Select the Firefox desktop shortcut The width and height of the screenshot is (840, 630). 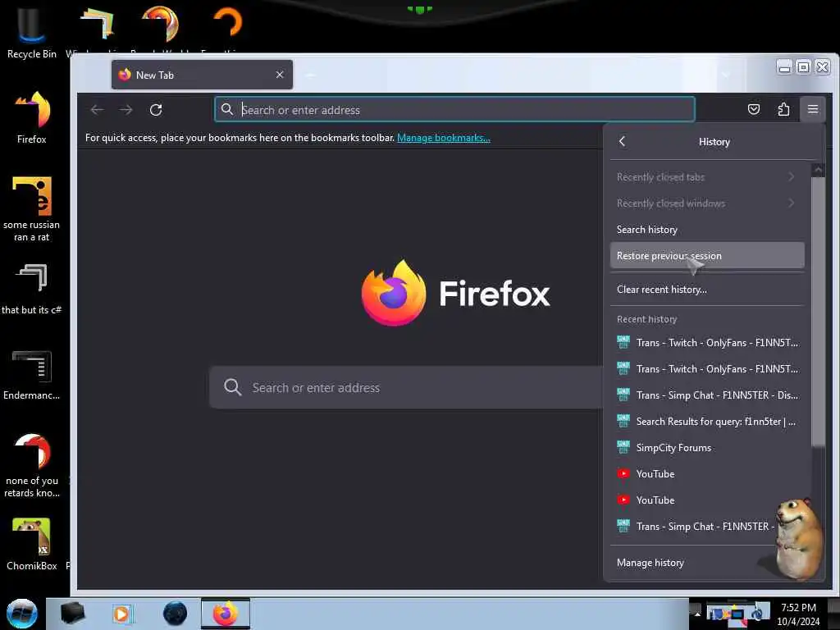click(x=32, y=116)
